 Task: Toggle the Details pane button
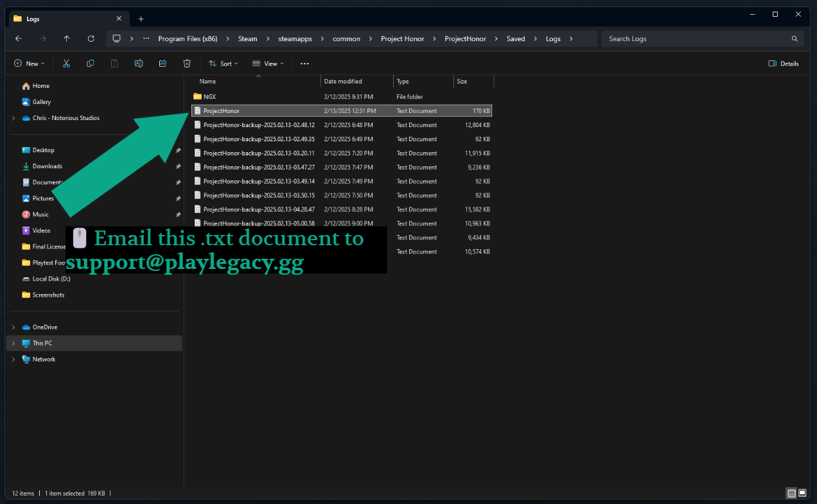(x=784, y=64)
